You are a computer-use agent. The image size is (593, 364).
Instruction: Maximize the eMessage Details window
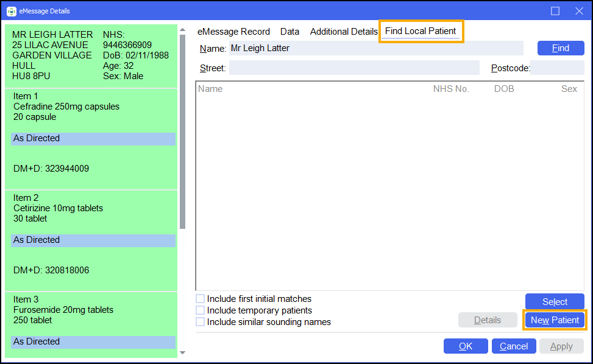click(555, 11)
